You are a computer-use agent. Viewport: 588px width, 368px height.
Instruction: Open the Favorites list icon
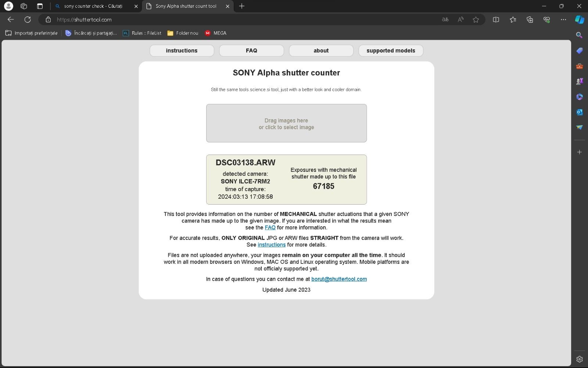click(513, 20)
